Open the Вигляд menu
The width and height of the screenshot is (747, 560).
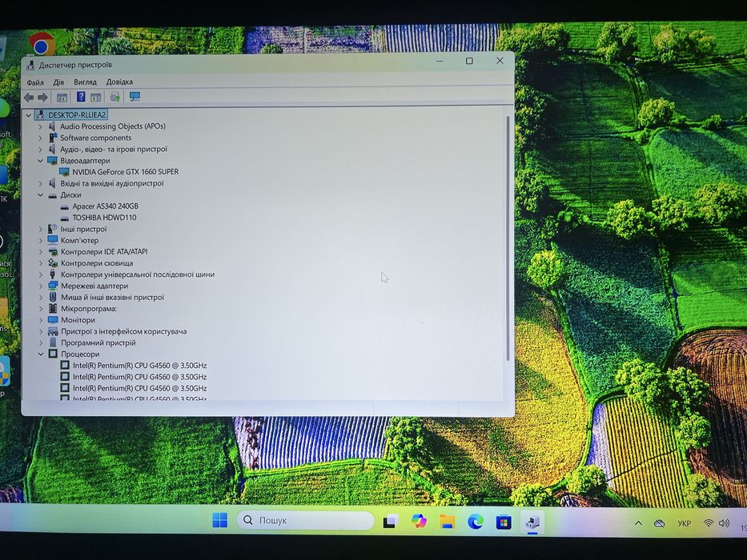(85, 82)
